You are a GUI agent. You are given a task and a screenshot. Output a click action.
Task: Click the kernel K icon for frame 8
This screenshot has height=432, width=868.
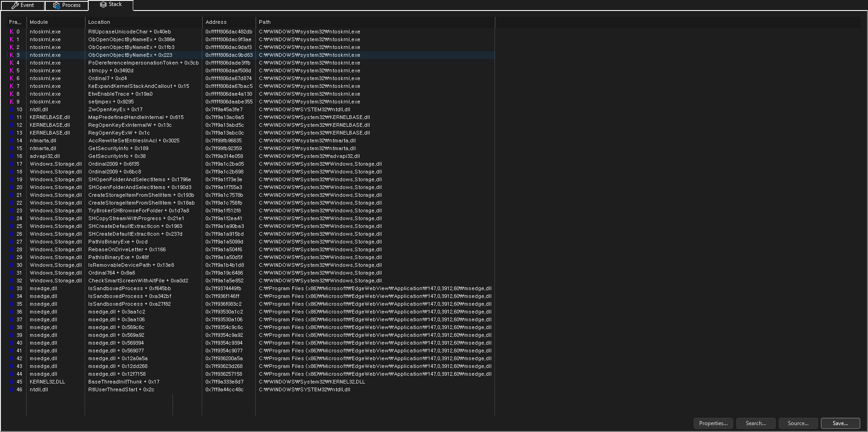tap(11, 94)
